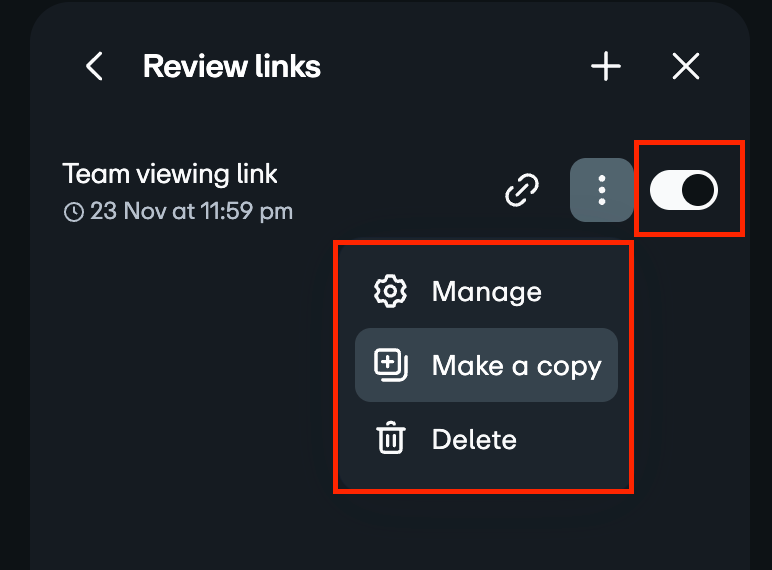Close the Review links panel
This screenshot has width=772, height=570.
[685, 67]
